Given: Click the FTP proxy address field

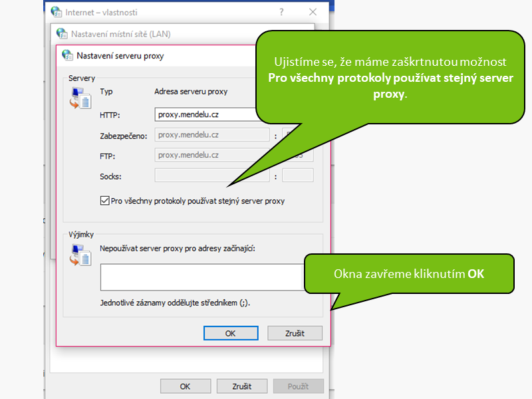Looking at the screenshot, I should pos(213,156).
